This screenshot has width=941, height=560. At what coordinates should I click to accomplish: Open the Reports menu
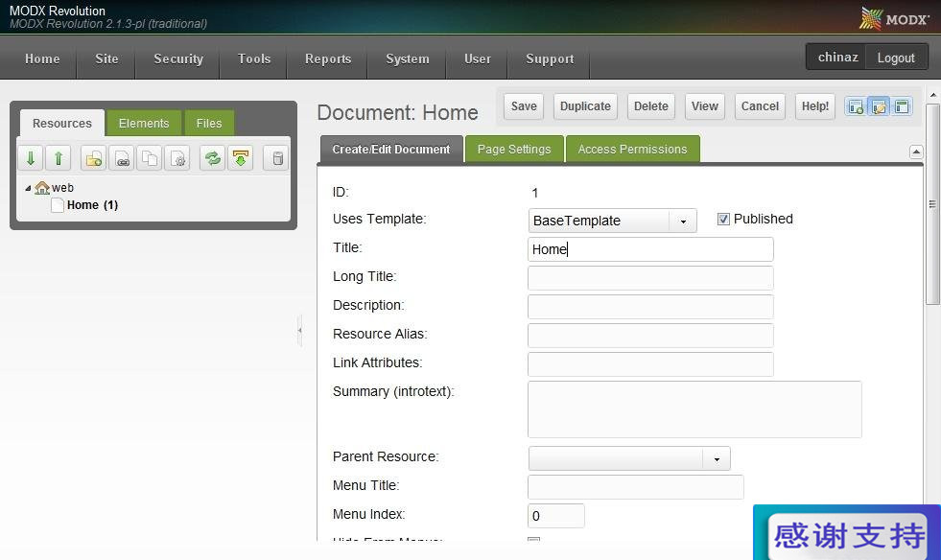(328, 58)
